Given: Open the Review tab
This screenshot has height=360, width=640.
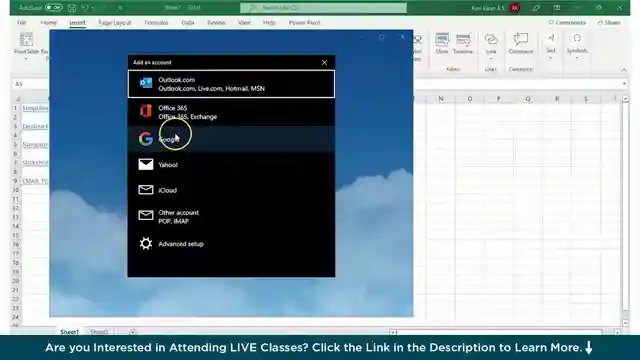Looking at the screenshot, I should pos(216,23).
